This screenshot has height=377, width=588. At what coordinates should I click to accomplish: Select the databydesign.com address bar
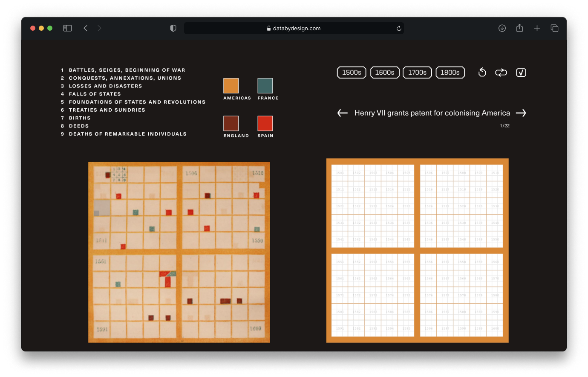tap(294, 28)
